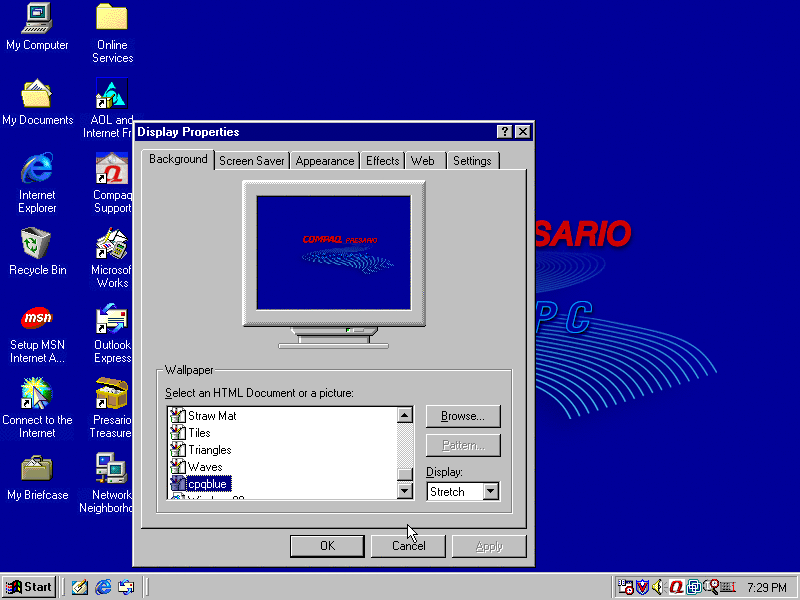Click the keyboard info tray icon

pos(728,587)
